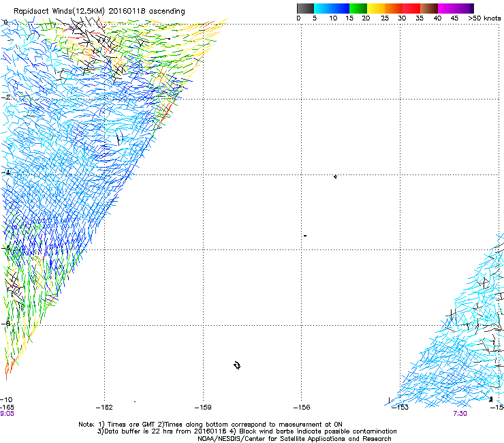Click the 9:05 overpass time label
The height and width of the screenshot is (443, 504).
7,414
